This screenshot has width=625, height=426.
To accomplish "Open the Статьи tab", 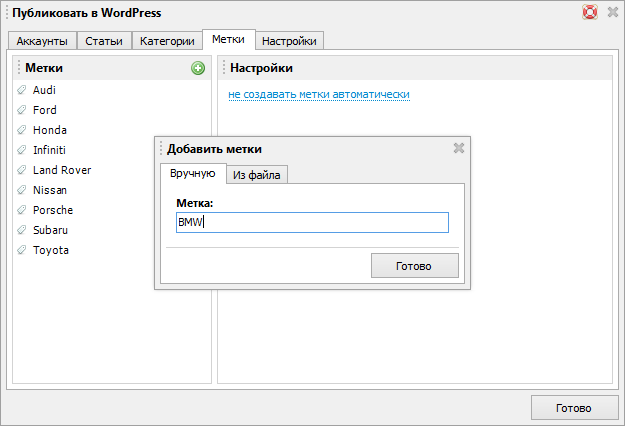I will pyautogui.click(x=104, y=41).
